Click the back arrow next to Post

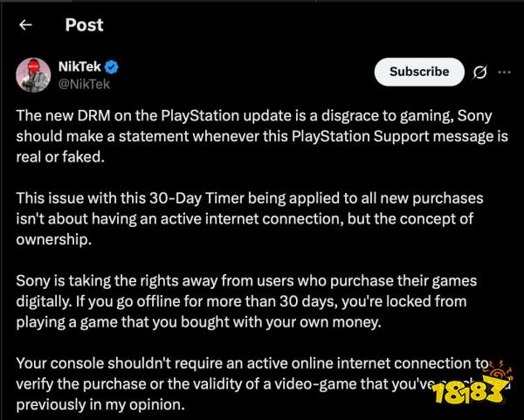(x=26, y=25)
